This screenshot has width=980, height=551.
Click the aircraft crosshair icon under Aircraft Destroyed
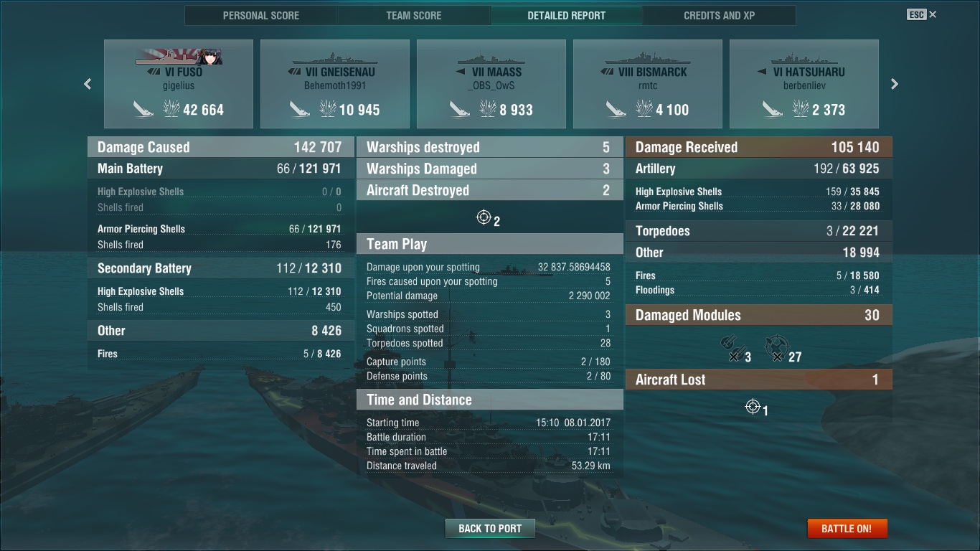click(484, 217)
